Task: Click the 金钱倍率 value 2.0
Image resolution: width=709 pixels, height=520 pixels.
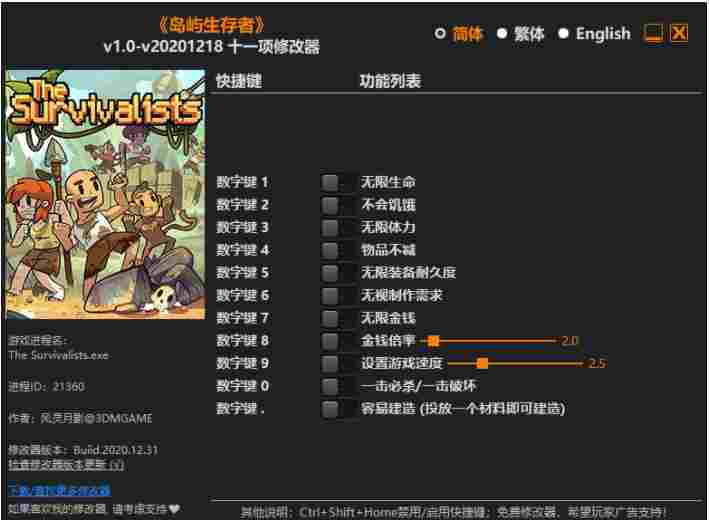Action: pyautogui.click(x=569, y=340)
